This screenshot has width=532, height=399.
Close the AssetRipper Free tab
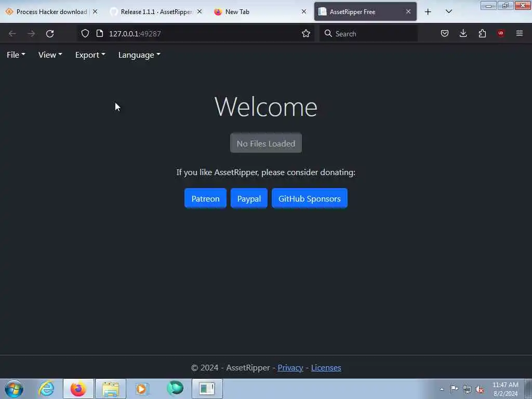(408, 11)
